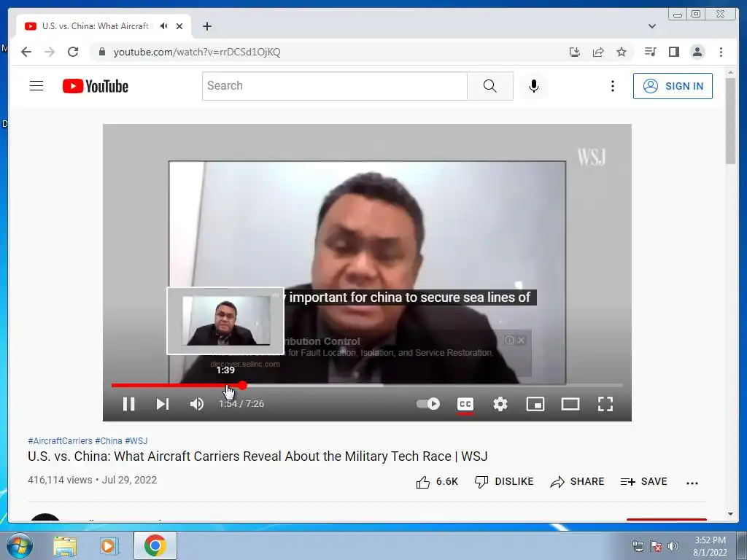Viewport: 747px width, 560px height.
Task: Click the scrollbar down arrow
Action: pos(730,514)
